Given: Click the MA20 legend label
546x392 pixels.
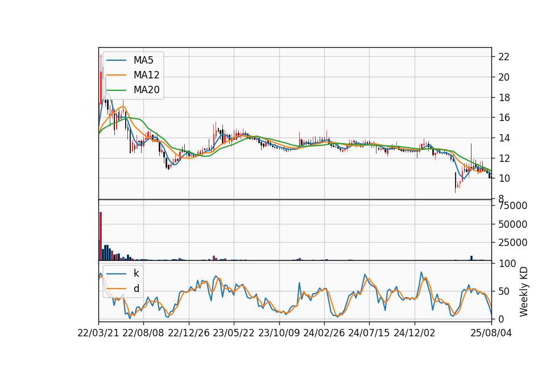Looking at the screenshot, I should click(146, 90).
